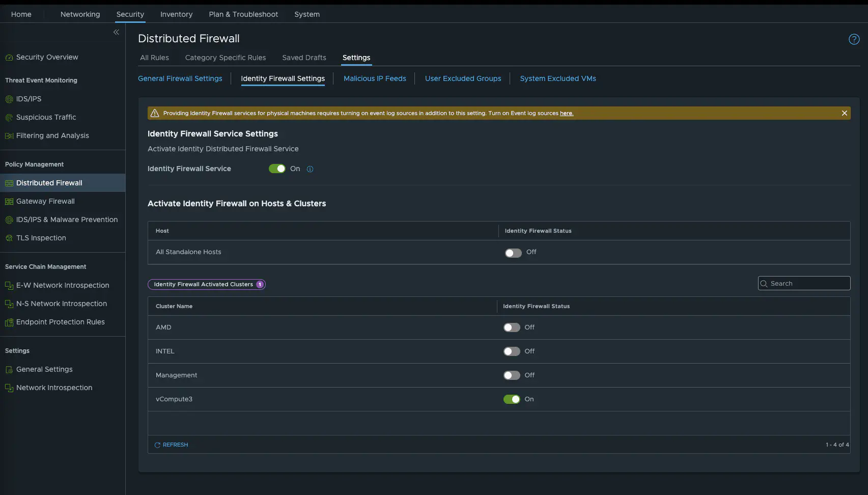868x495 pixels.
Task: Toggle the Identity Firewall Activated Clusters filter
Action: [207, 284]
